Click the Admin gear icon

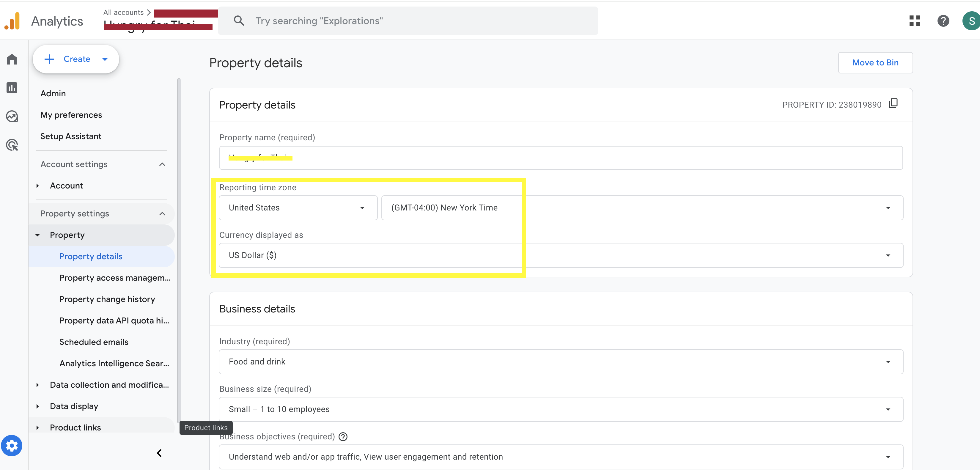click(12, 445)
